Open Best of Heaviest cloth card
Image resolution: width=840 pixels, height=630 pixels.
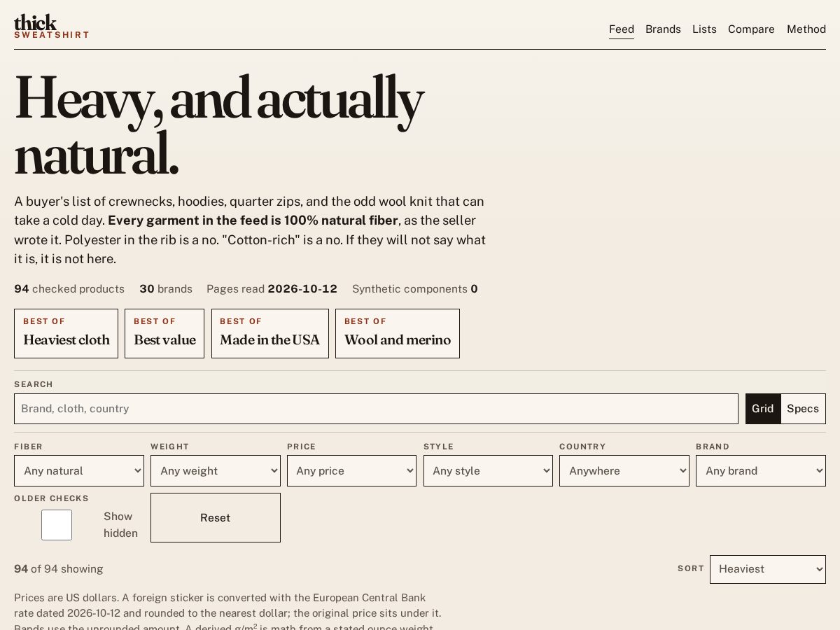pyautogui.click(x=66, y=333)
